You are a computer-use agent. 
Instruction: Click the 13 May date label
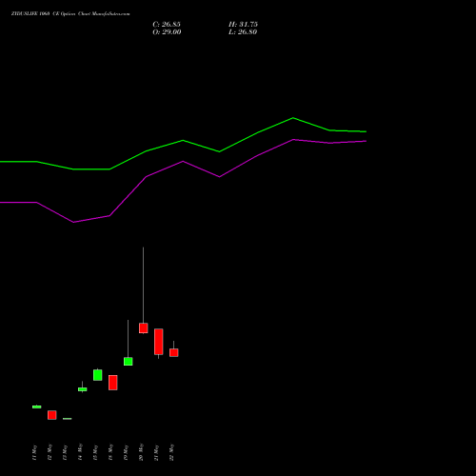point(65,452)
